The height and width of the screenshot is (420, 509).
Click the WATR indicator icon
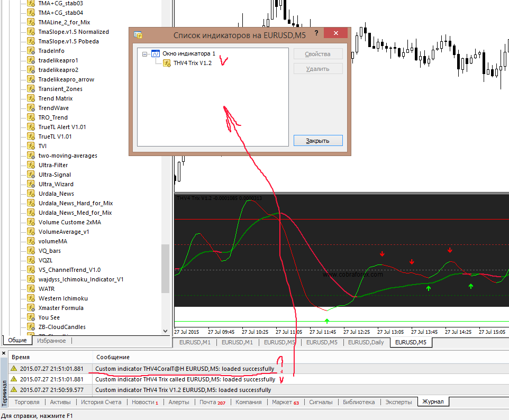[x=31, y=288]
